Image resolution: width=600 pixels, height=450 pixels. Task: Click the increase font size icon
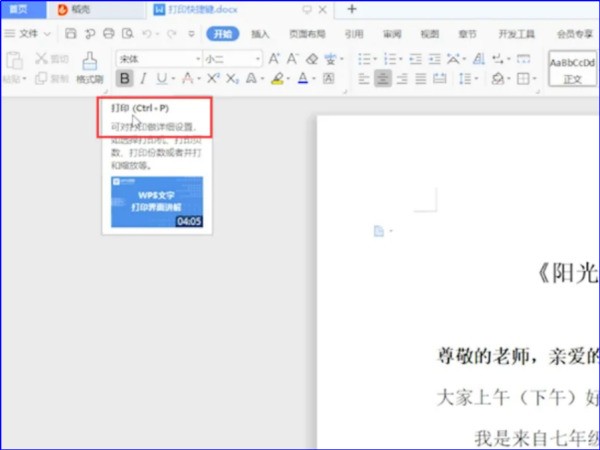[274, 58]
